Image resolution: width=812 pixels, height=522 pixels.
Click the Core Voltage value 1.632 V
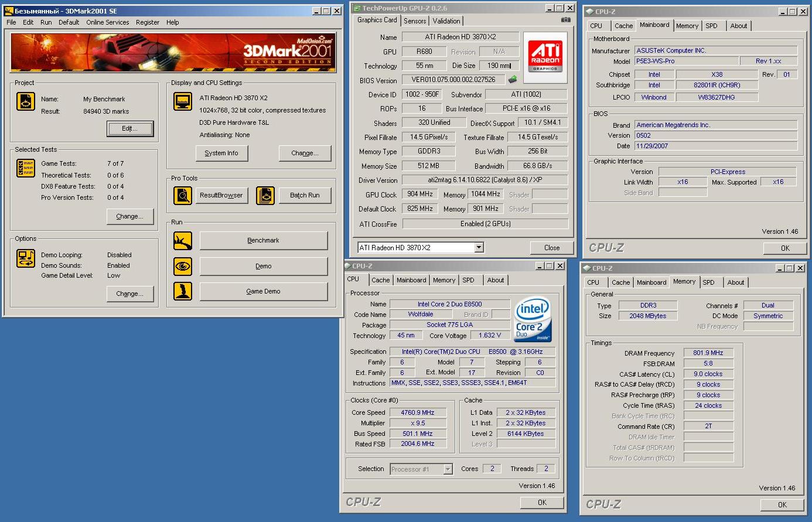(x=490, y=336)
